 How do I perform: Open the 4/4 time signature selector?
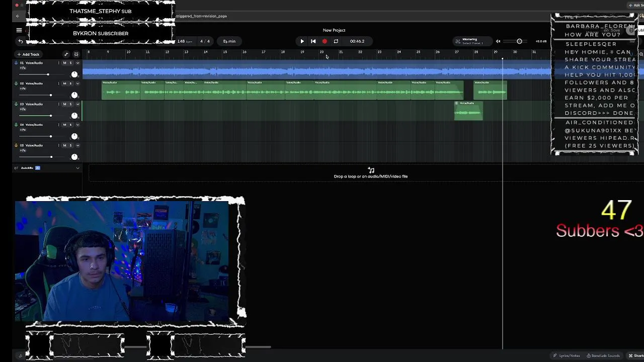pyautogui.click(x=205, y=41)
